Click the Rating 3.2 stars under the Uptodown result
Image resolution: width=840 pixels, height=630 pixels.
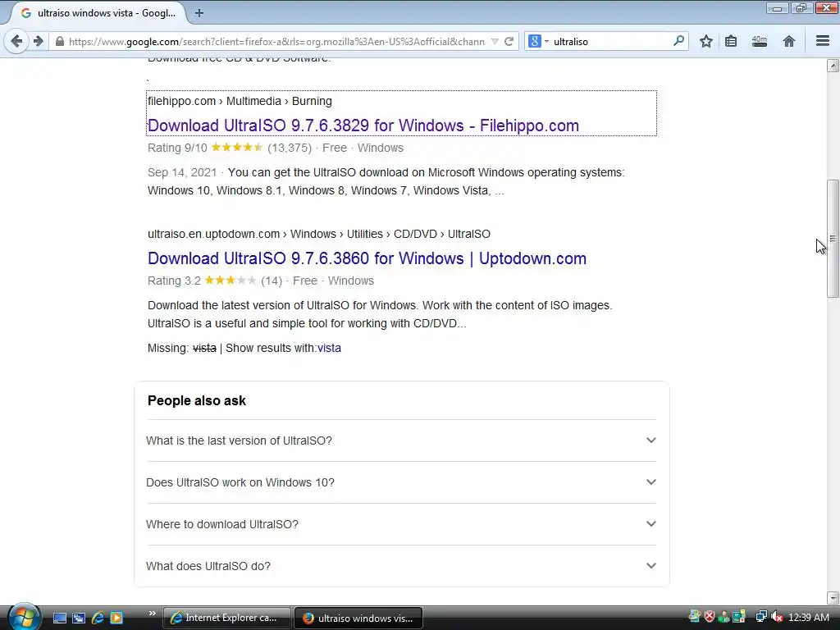pos(231,281)
